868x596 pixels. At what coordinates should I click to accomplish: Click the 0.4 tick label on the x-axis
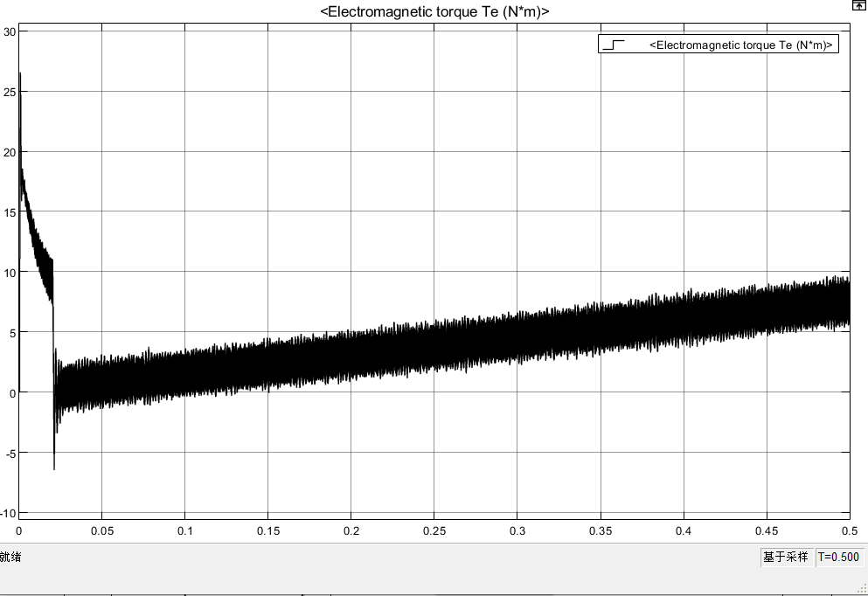(684, 530)
